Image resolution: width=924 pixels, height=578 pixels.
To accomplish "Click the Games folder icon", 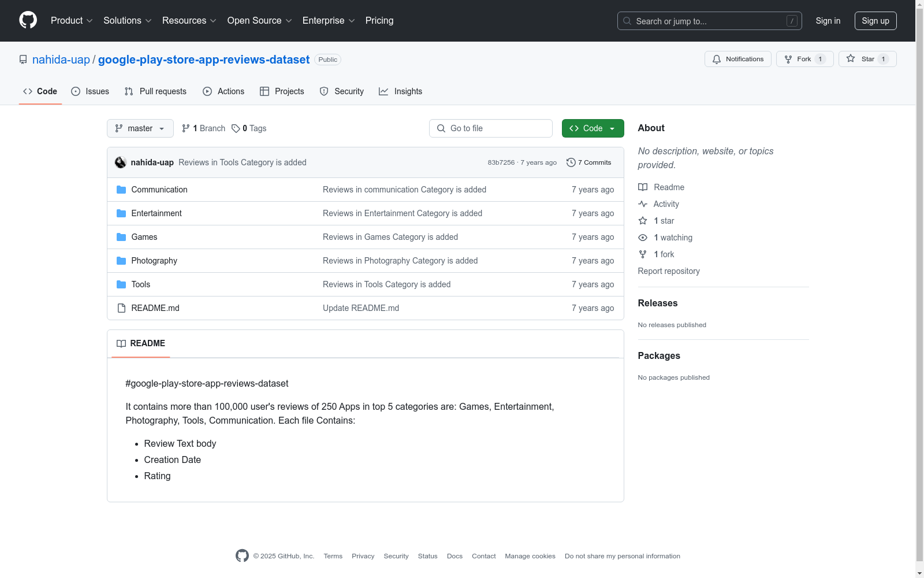I will (x=121, y=237).
